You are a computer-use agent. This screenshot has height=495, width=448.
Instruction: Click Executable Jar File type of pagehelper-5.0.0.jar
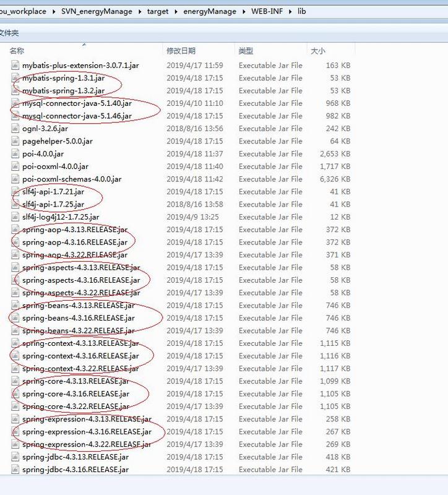point(270,141)
